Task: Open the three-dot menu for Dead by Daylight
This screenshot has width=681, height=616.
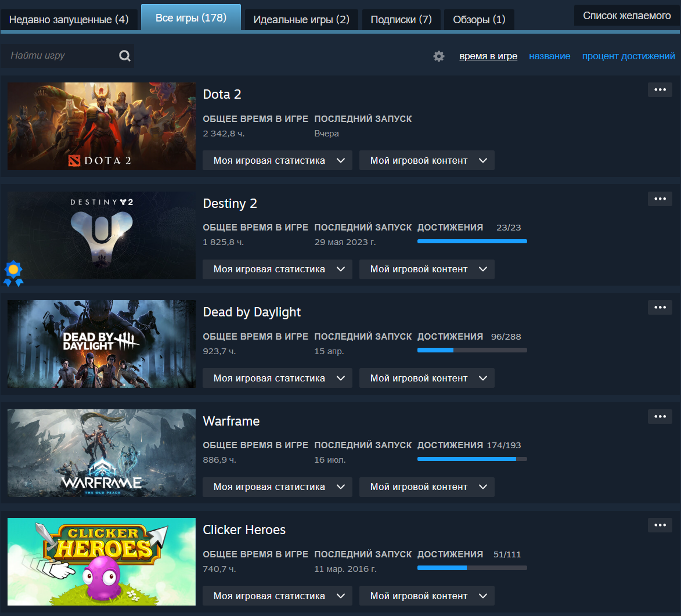Action: coord(660,307)
